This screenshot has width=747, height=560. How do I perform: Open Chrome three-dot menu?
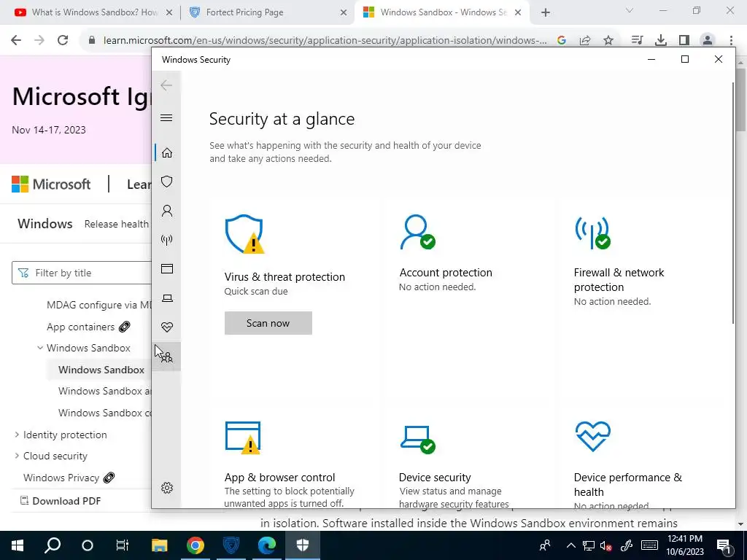(x=731, y=41)
